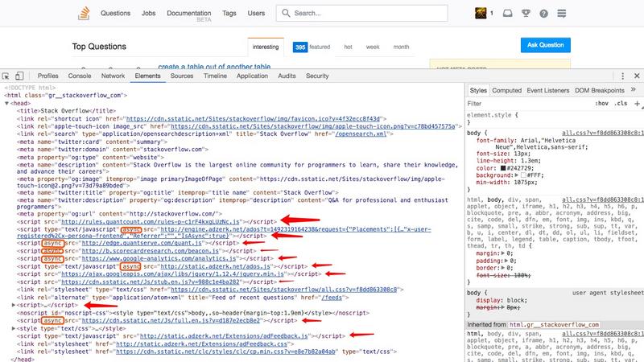Select the html.gr__stackoverflow_com inherited link

[554, 325]
